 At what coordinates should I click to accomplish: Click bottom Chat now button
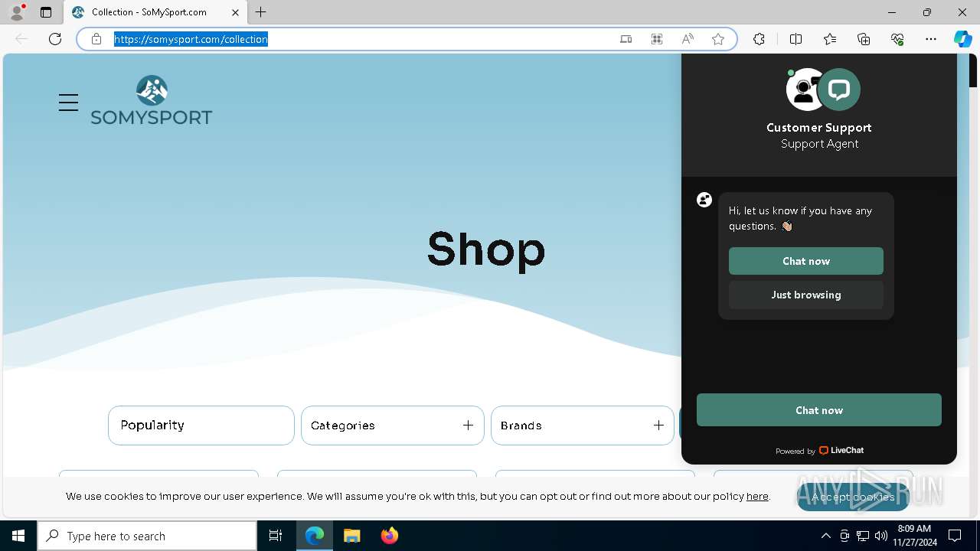tap(819, 410)
